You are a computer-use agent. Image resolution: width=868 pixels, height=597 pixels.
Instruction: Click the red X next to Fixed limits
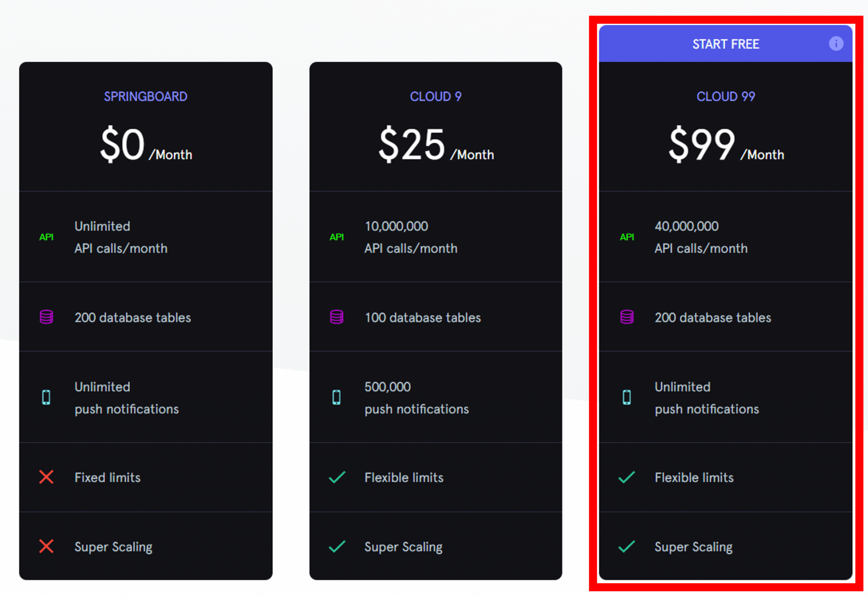click(x=46, y=477)
